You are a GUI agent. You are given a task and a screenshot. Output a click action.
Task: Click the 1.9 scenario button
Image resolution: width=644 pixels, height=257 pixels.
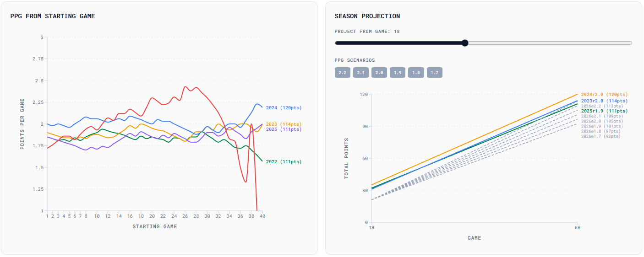(x=398, y=73)
